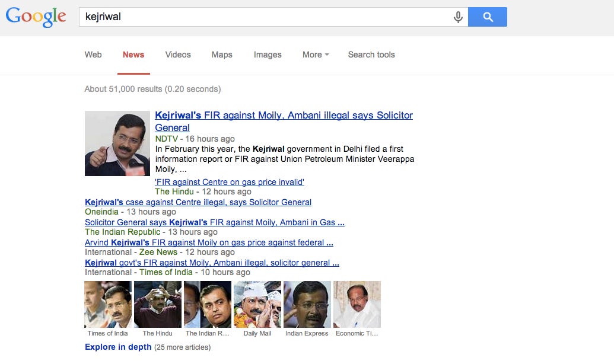Activate voice search microphone icon
The width and height of the screenshot is (614, 364).
[458, 17]
